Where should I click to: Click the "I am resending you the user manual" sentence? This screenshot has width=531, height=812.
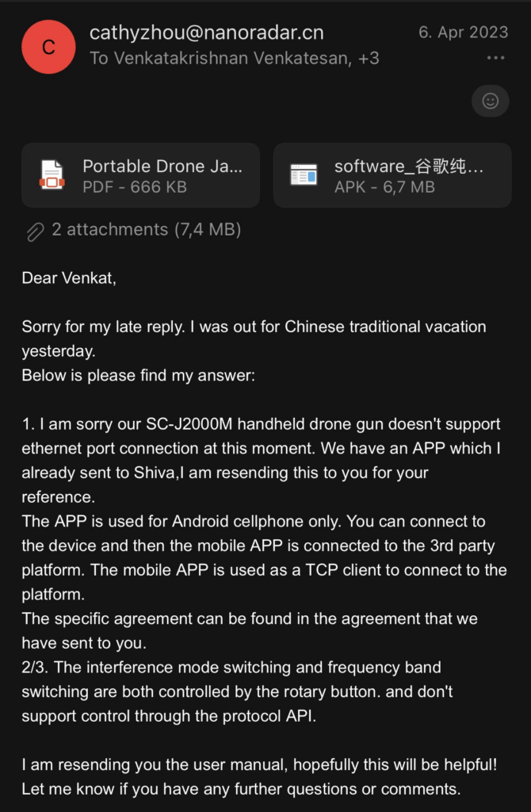tap(159, 765)
